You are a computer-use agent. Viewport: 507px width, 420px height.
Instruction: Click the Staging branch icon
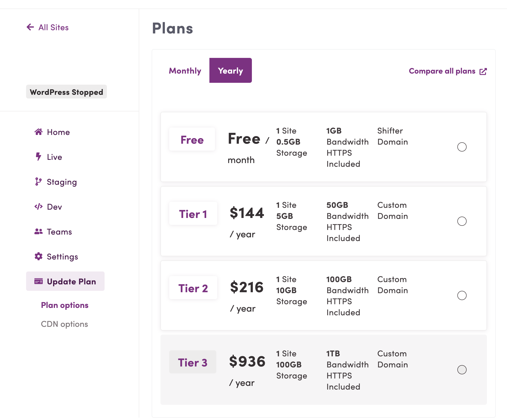point(38,182)
